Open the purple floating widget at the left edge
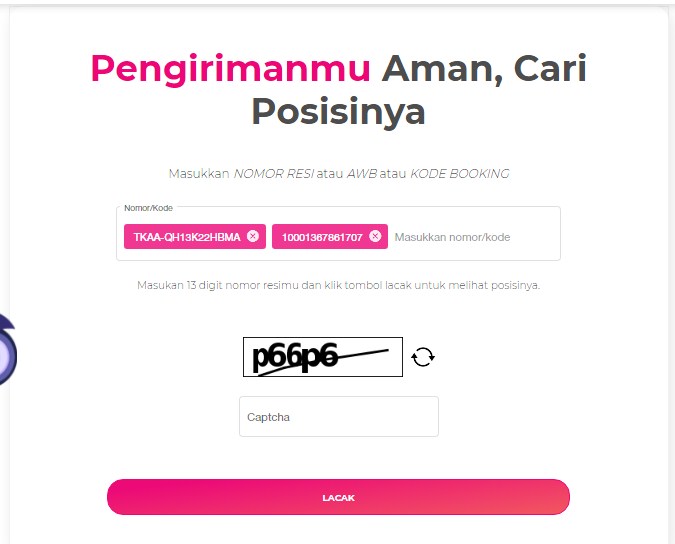 [7, 349]
